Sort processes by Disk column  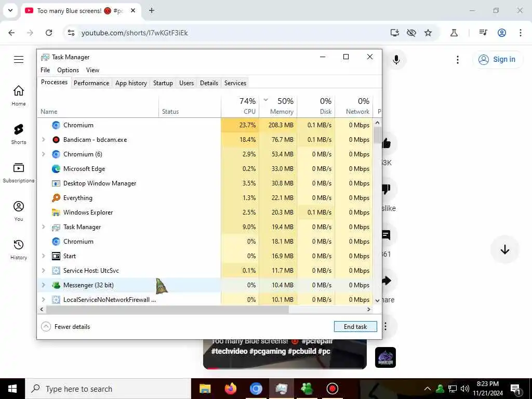pyautogui.click(x=316, y=106)
